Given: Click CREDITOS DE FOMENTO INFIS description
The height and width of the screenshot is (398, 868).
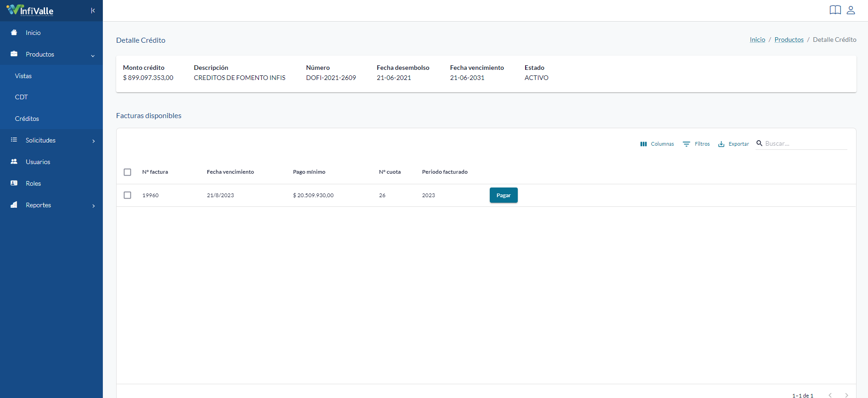Looking at the screenshot, I should [x=240, y=78].
